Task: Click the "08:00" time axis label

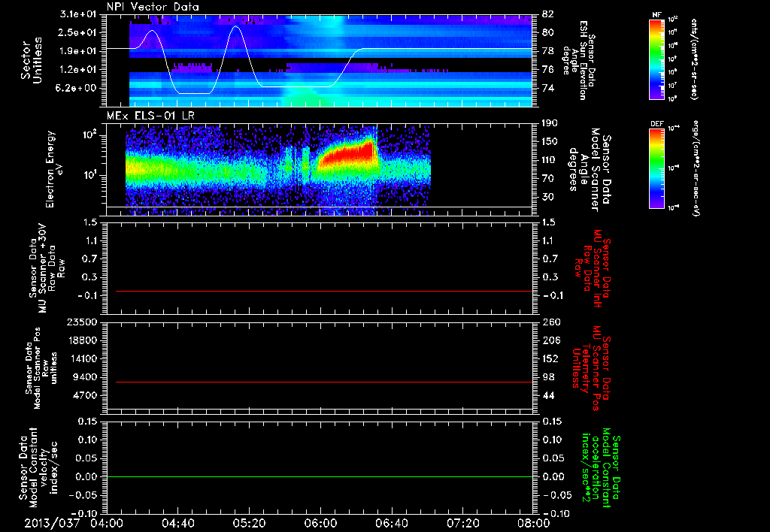Action: pos(533,523)
